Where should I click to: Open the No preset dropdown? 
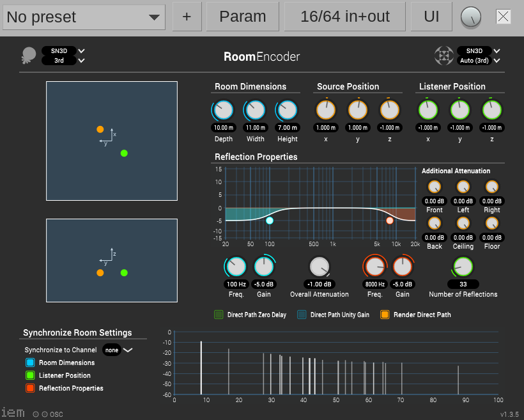click(84, 17)
